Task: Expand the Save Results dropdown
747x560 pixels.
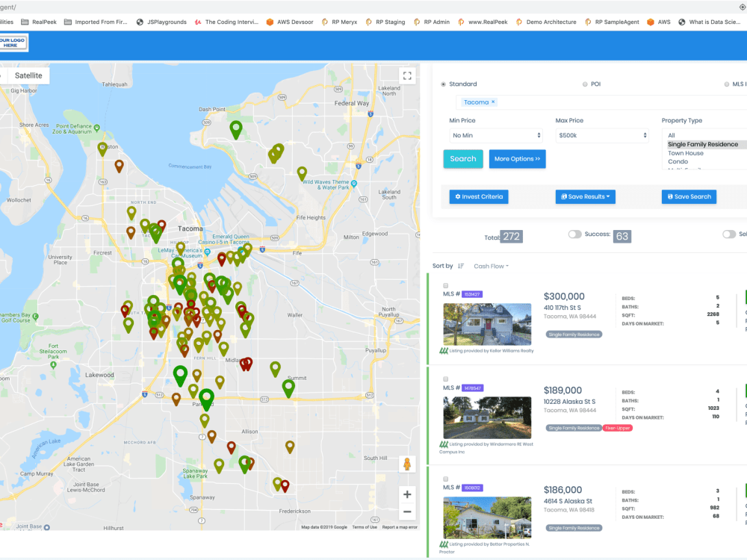Action: pos(586,196)
